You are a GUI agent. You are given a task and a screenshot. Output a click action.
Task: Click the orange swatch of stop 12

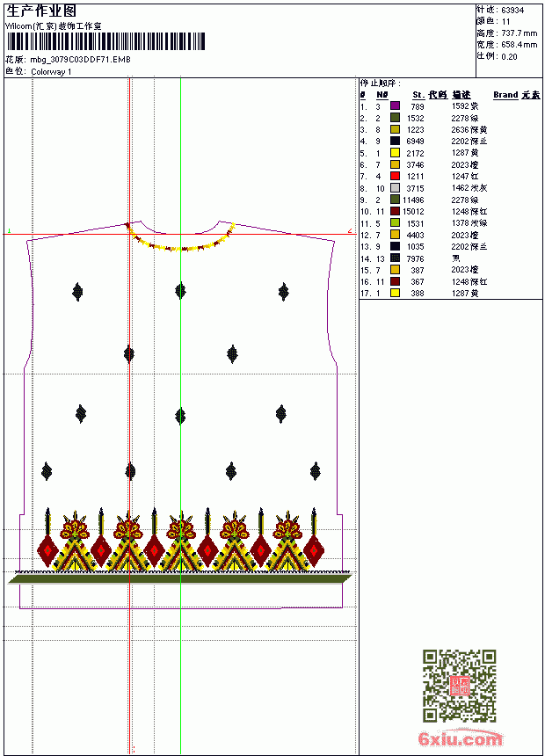[x=395, y=235]
